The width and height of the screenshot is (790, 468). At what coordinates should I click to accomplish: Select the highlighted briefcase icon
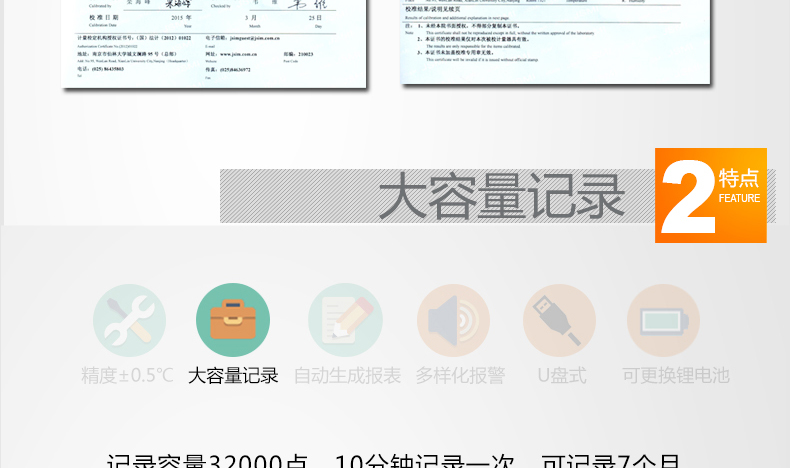click(233, 320)
